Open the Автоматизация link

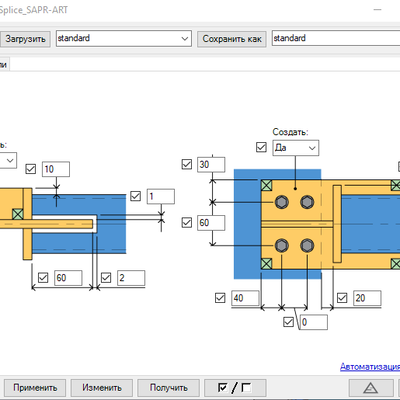[370, 367]
